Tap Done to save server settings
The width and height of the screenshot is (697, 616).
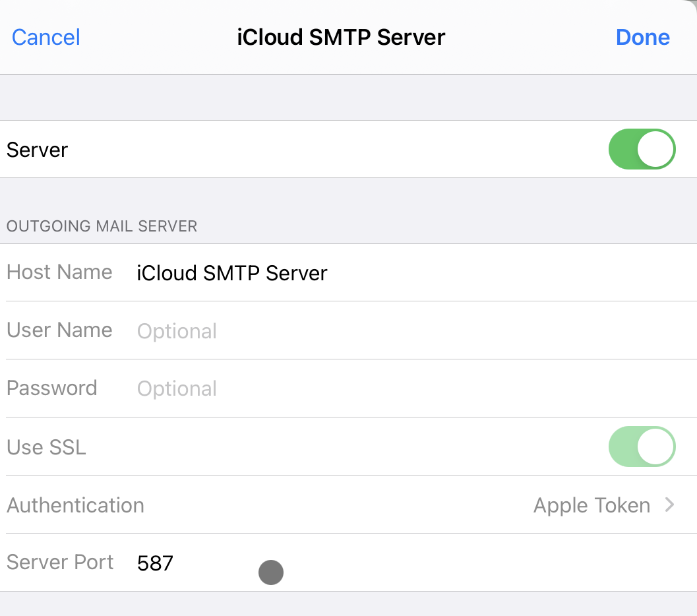tap(643, 38)
